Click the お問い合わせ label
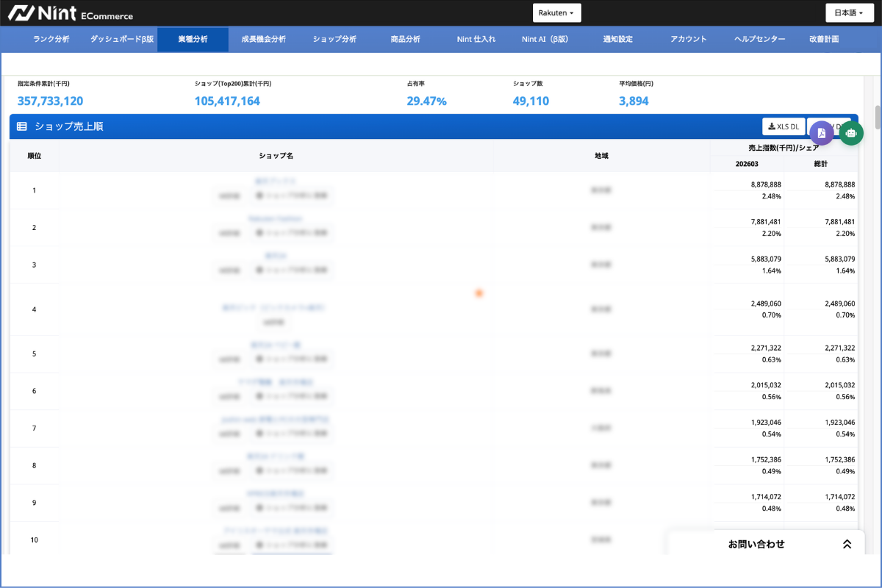 tap(756, 545)
